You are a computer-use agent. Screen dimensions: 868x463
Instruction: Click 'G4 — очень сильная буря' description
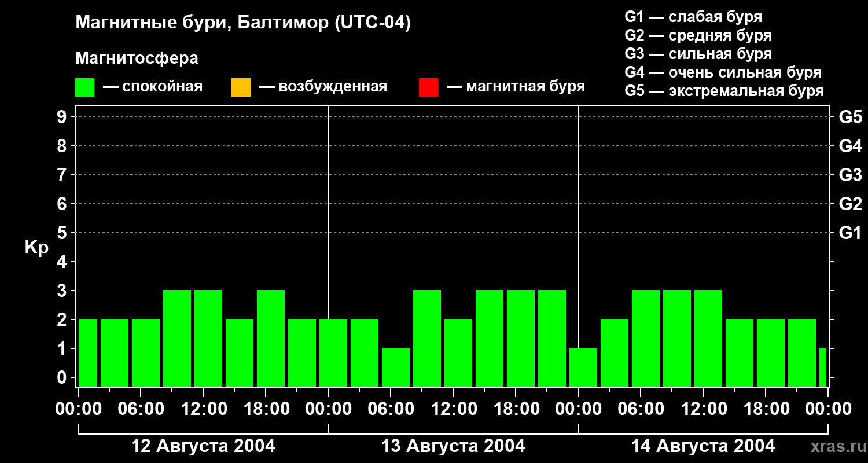pos(723,72)
